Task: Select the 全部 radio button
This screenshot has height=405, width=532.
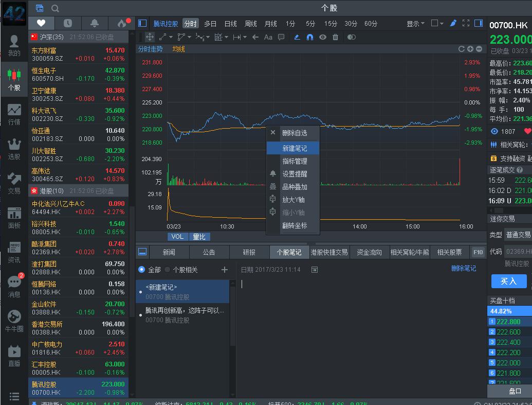Action: point(142,270)
